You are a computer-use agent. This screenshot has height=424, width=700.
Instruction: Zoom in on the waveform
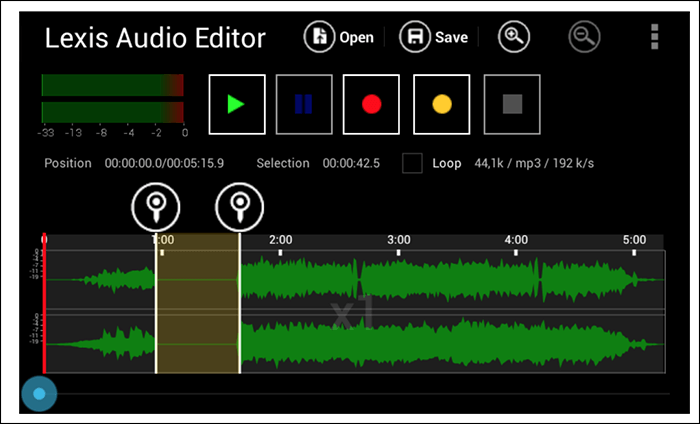tap(514, 37)
